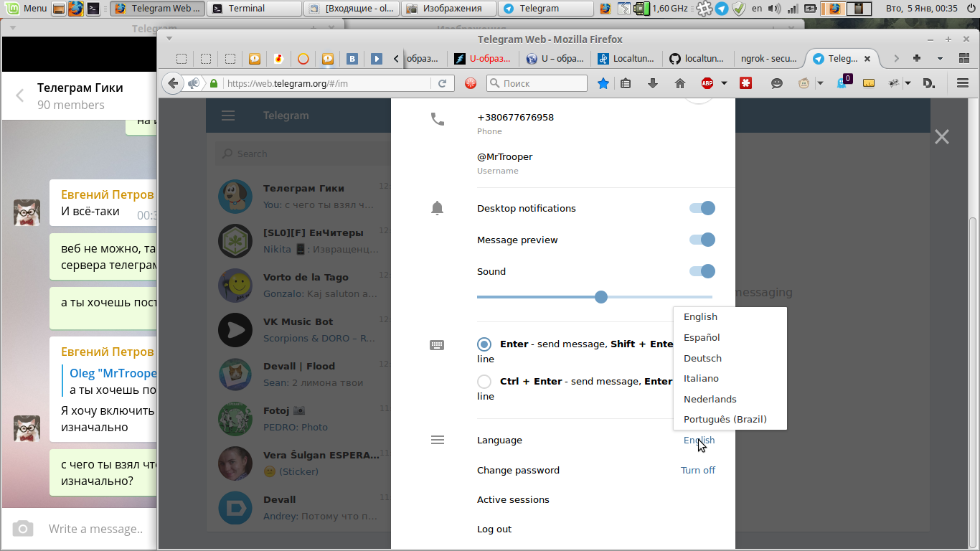Switch to the GitHub localtunnel tab
The width and height of the screenshot is (980, 551).
click(x=698, y=59)
